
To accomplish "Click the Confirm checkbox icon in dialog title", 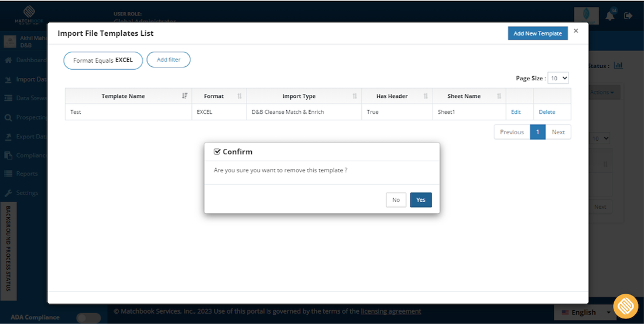I will [x=217, y=152].
